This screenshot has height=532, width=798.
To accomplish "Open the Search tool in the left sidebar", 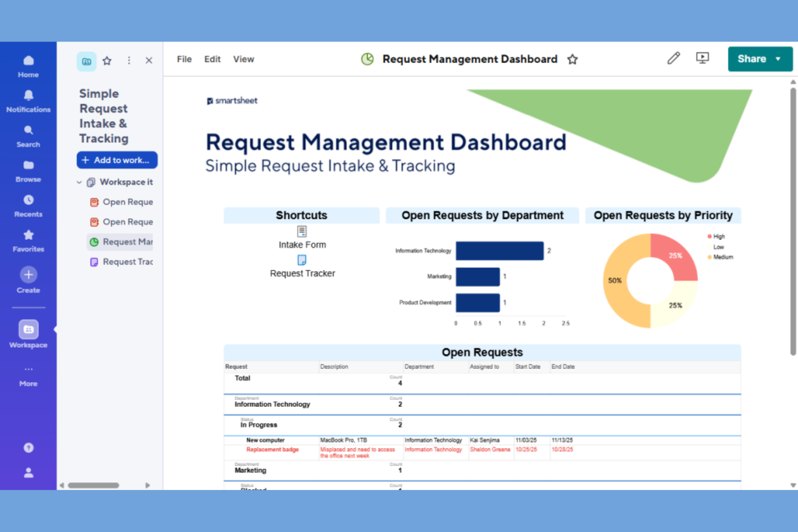I will coord(28,134).
